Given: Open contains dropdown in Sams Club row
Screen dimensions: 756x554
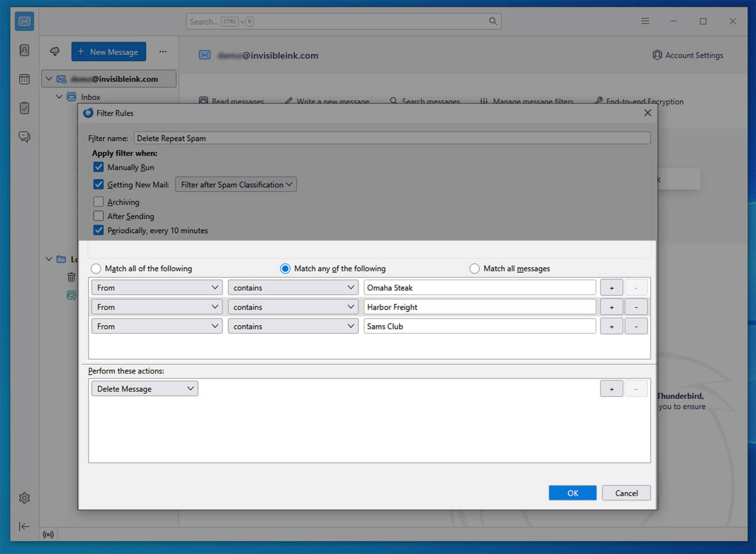Looking at the screenshot, I should [293, 326].
